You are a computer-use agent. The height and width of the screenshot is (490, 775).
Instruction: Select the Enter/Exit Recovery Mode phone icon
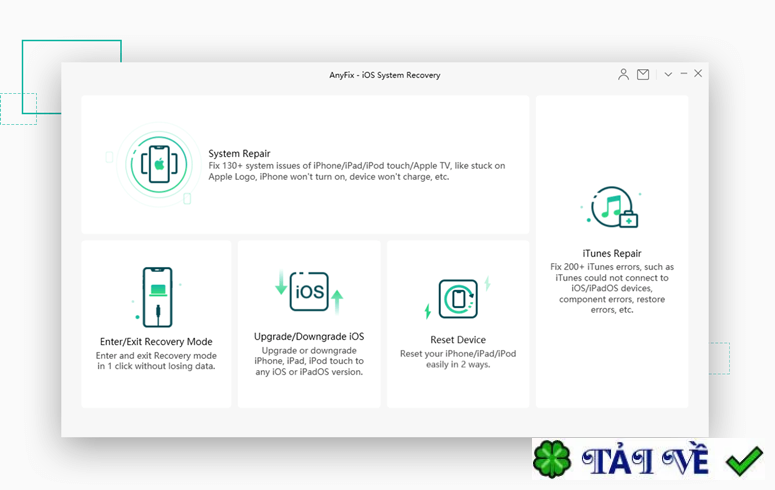[x=157, y=297]
